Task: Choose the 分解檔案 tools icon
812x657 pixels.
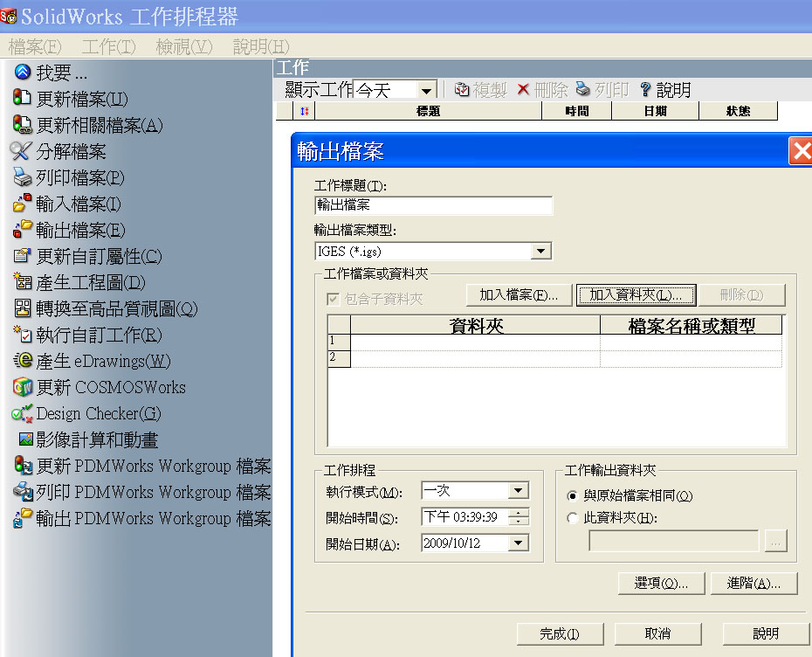Action: pyautogui.click(x=21, y=151)
